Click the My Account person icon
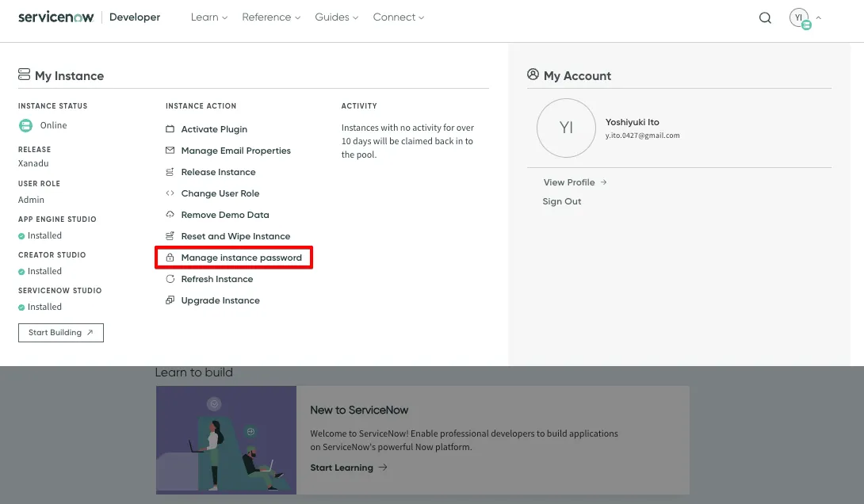This screenshot has width=864, height=504. (533, 74)
